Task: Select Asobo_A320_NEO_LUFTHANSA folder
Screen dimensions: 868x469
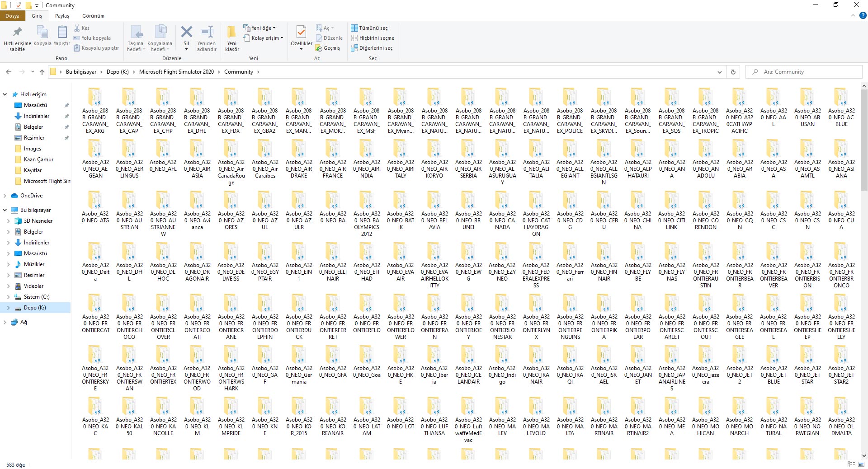Action: coord(434,417)
